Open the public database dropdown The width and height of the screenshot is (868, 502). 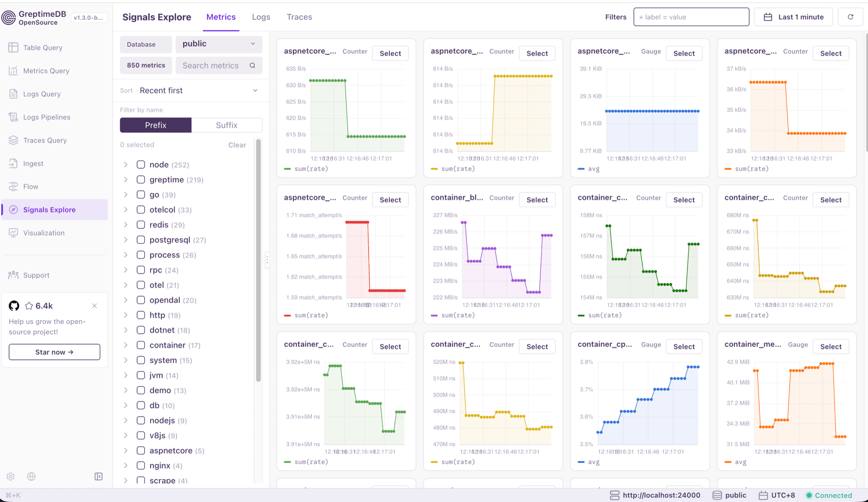pyautogui.click(x=219, y=44)
